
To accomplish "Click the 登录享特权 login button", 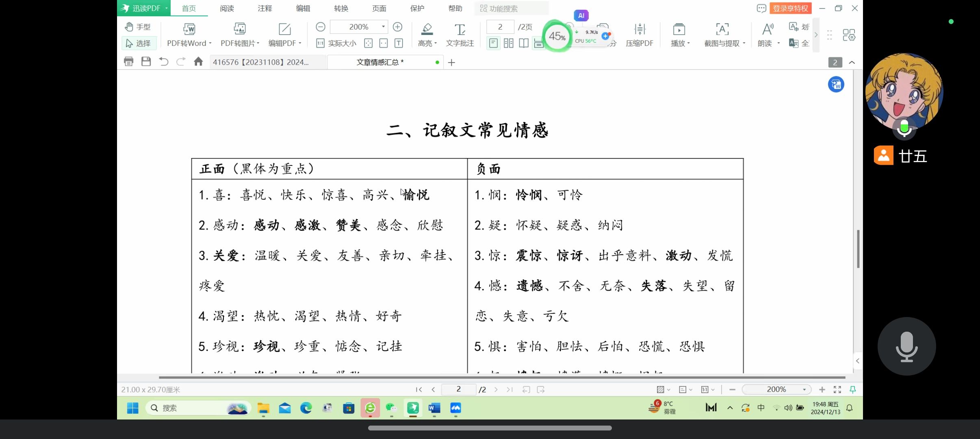I will click(790, 8).
